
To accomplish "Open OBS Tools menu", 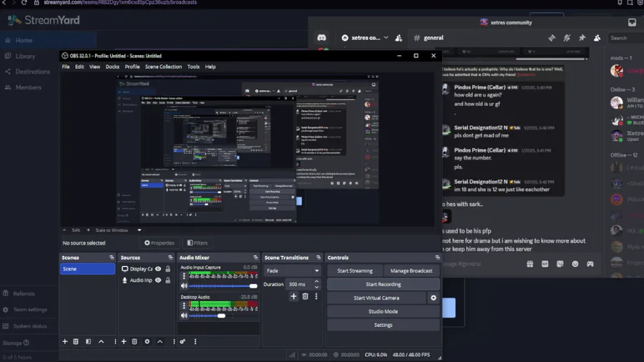I will pyautogui.click(x=193, y=67).
